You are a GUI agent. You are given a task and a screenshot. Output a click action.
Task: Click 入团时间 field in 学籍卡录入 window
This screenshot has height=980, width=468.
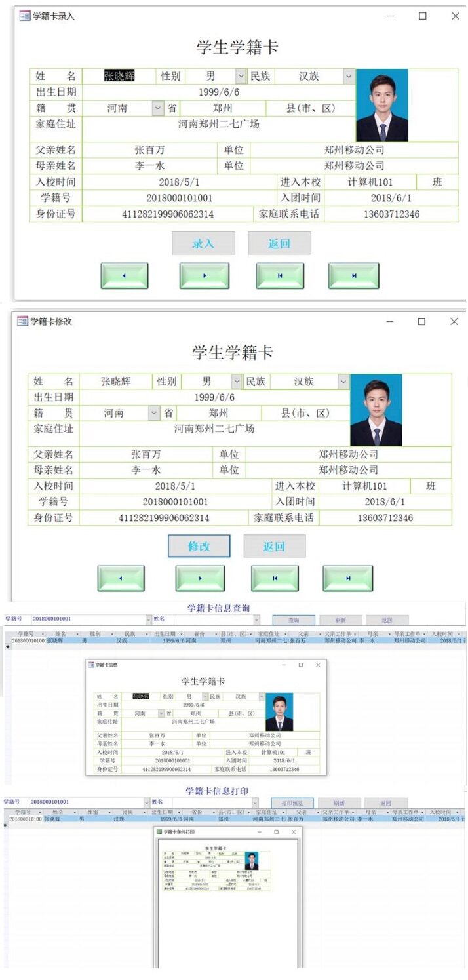pyautogui.click(x=391, y=198)
